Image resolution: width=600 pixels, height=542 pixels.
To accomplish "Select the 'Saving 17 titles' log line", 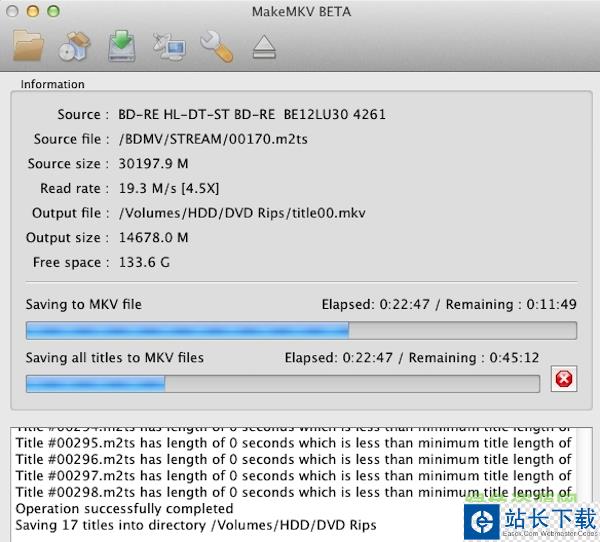I will pos(196,525).
